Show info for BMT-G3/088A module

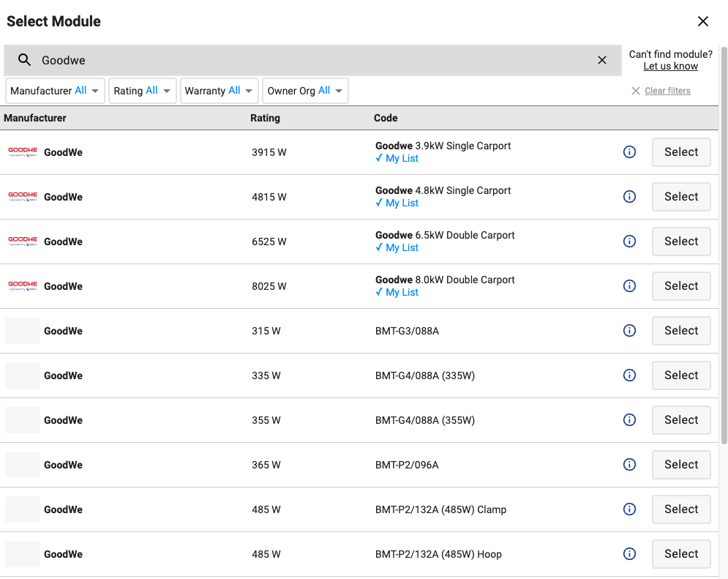click(x=629, y=330)
